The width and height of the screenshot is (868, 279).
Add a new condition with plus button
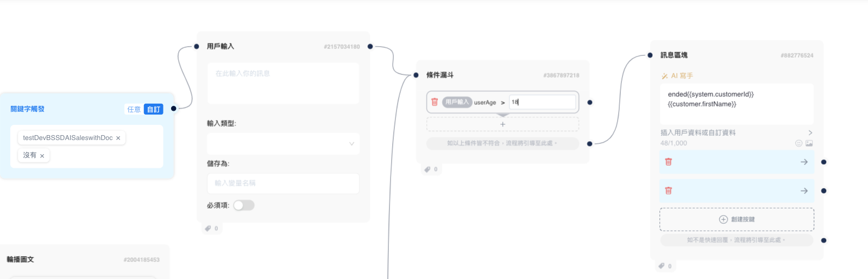pyautogui.click(x=502, y=124)
